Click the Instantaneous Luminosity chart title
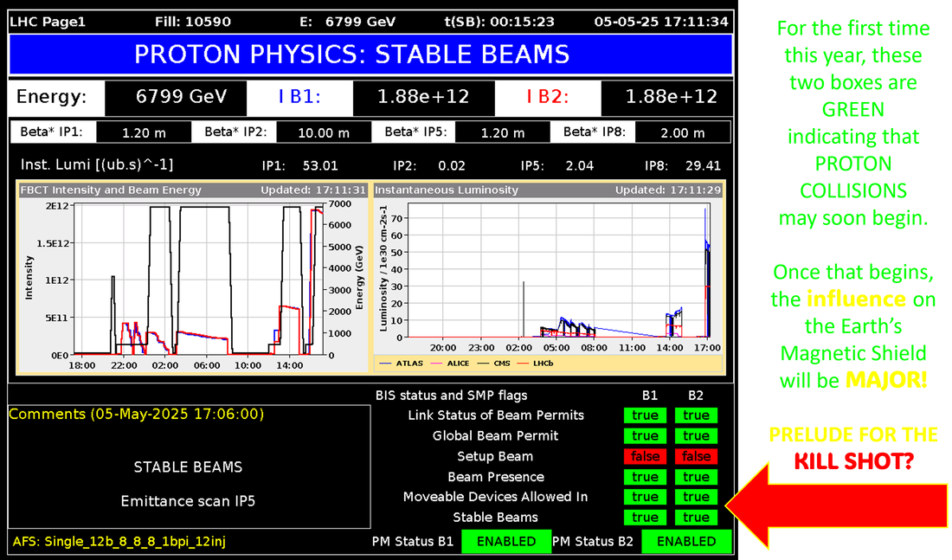Image resolution: width=952 pixels, height=560 pixels. click(447, 190)
